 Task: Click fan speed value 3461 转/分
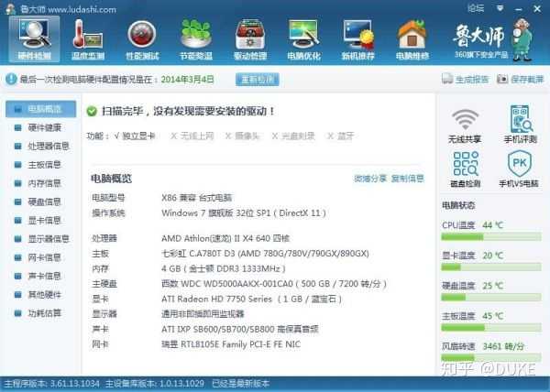(503, 347)
